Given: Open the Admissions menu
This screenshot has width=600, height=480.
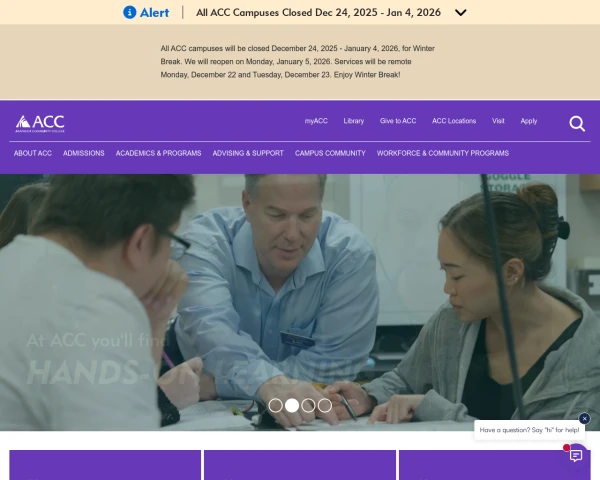Looking at the screenshot, I should 84,153.
